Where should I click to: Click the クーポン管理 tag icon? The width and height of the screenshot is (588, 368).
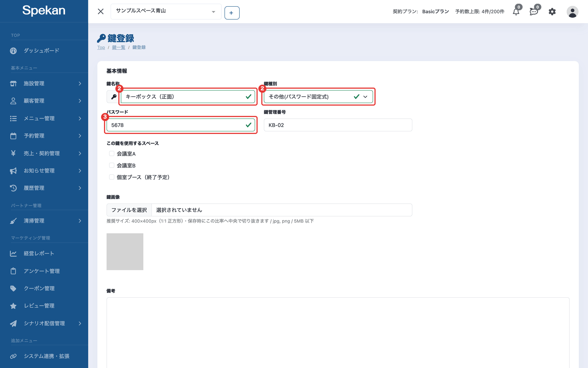(13, 289)
